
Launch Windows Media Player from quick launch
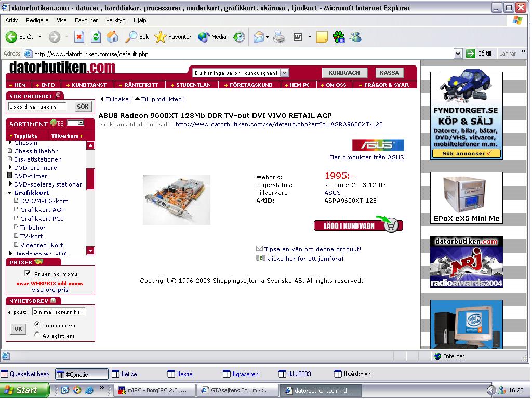coord(77,390)
